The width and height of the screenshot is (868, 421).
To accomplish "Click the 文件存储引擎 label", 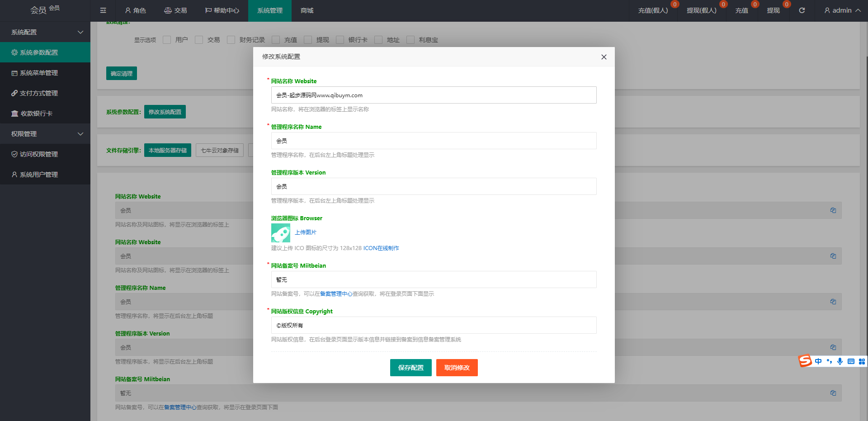I will (123, 151).
